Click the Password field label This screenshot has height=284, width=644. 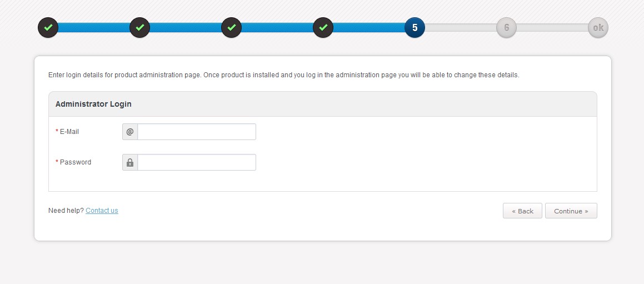[75, 162]
